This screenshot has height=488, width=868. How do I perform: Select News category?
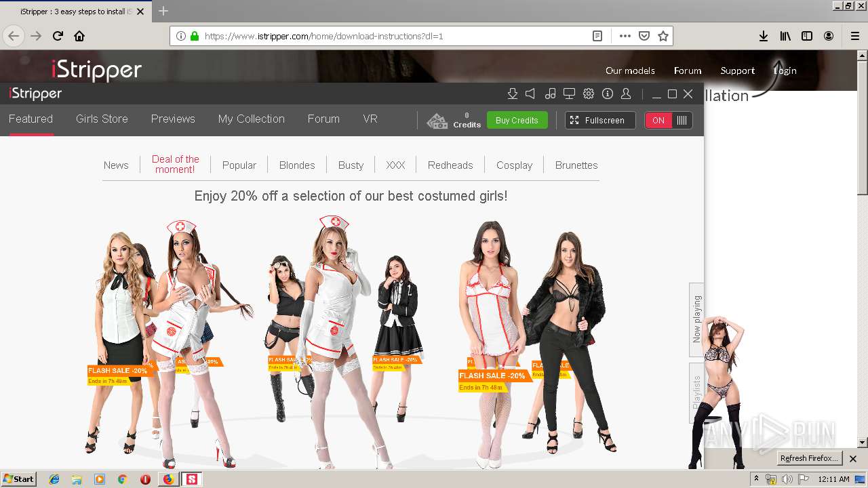point(116,165)
